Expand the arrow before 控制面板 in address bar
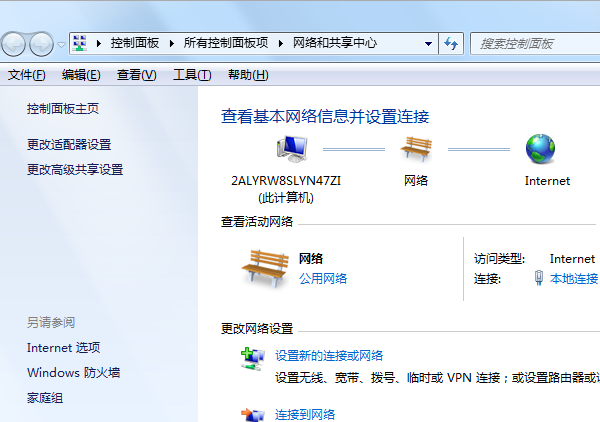Screen dimensions: 600x422 click(99, 44)
